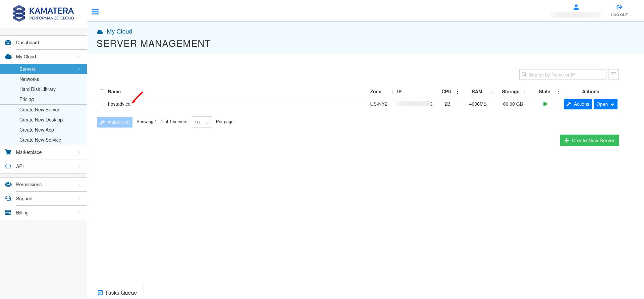
Task: Expand the Permissions menu arrow
Action: click(x=79, y=185)
